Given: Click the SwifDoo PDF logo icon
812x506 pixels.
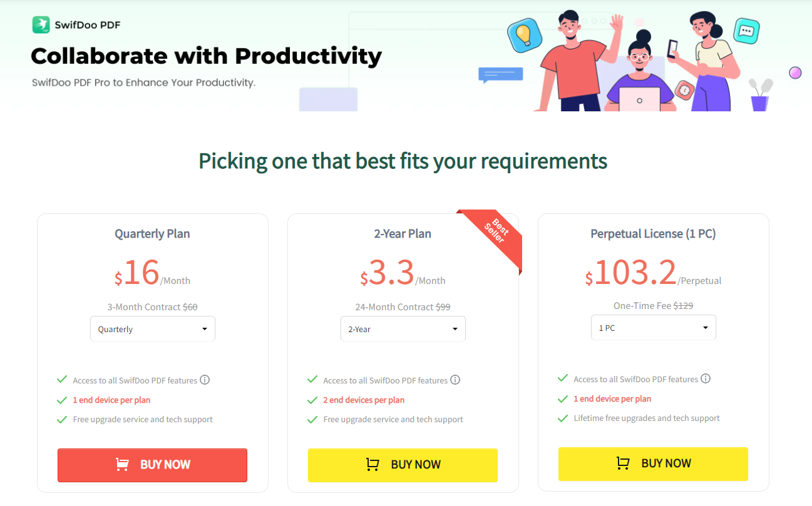Looking at the screenshot, I should coord(41,25).
